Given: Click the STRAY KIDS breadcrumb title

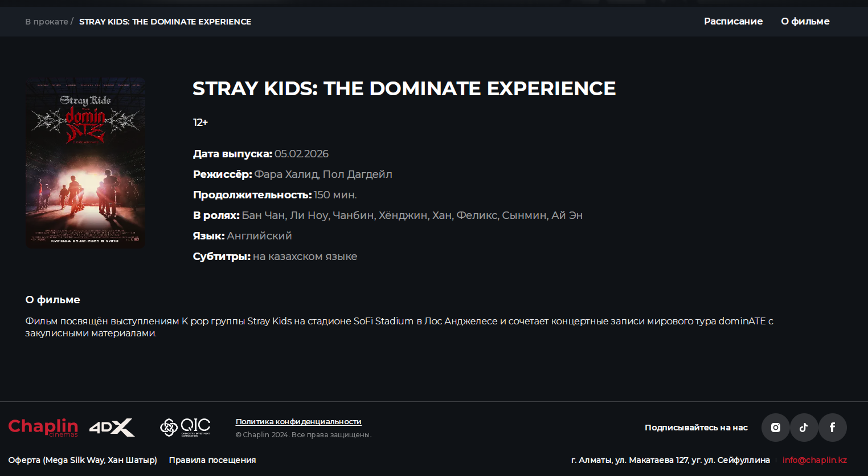Looking at the screenshot, I should tap(165, 22).
